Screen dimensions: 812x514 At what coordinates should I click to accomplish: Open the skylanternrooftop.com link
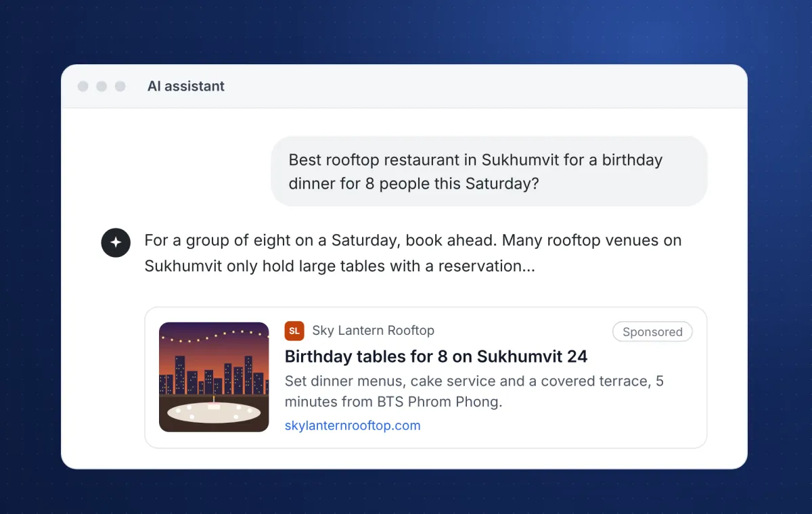[x=353, y=425]
